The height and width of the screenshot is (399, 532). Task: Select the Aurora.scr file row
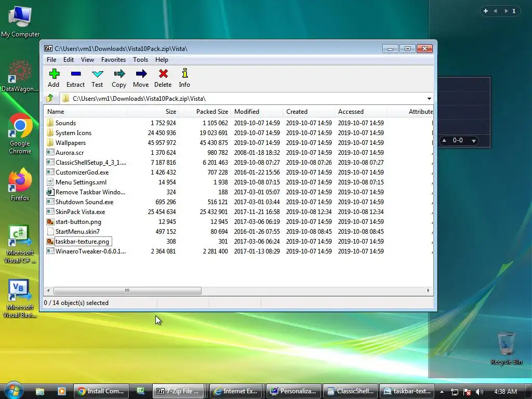coord(239,152)
